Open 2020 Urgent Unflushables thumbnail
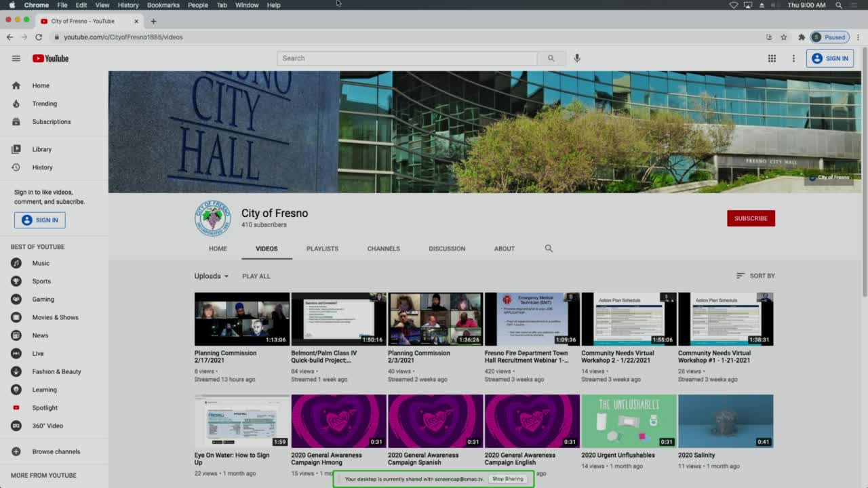The width and height of the screenshot is (868, 488). [629, 421]
